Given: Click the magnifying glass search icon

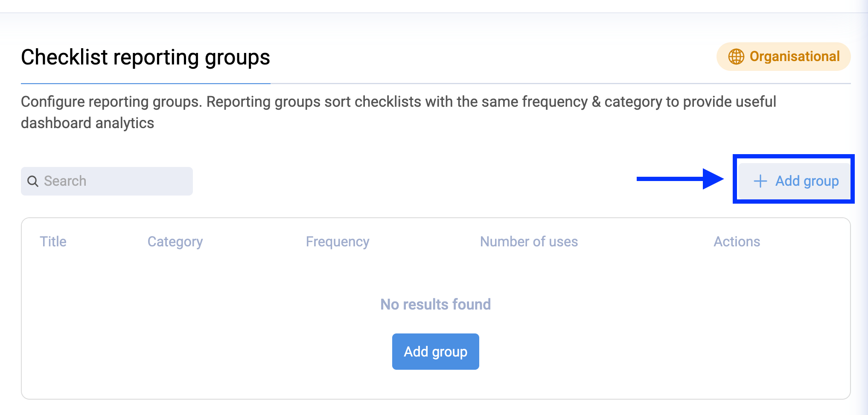Looking at the screenshot, I should tap(33, 181).
